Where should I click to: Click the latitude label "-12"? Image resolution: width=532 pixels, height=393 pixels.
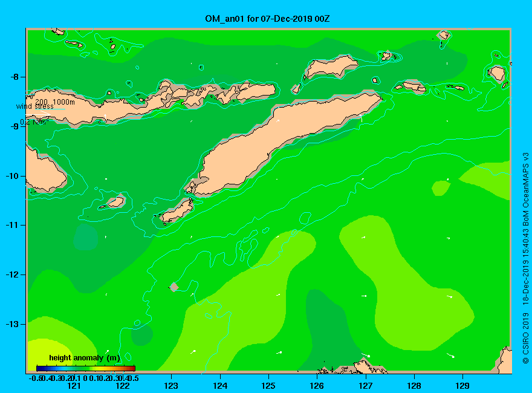click(x=12, y=274)
